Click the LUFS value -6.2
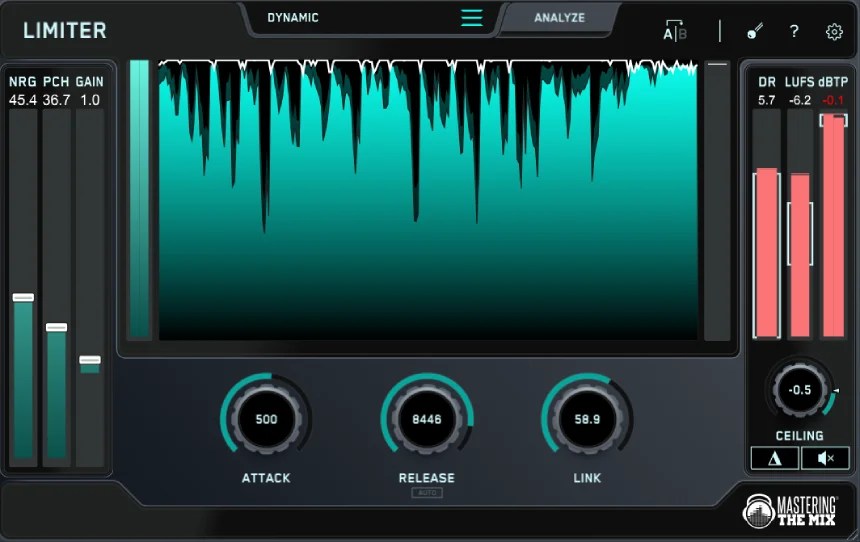 800,100
